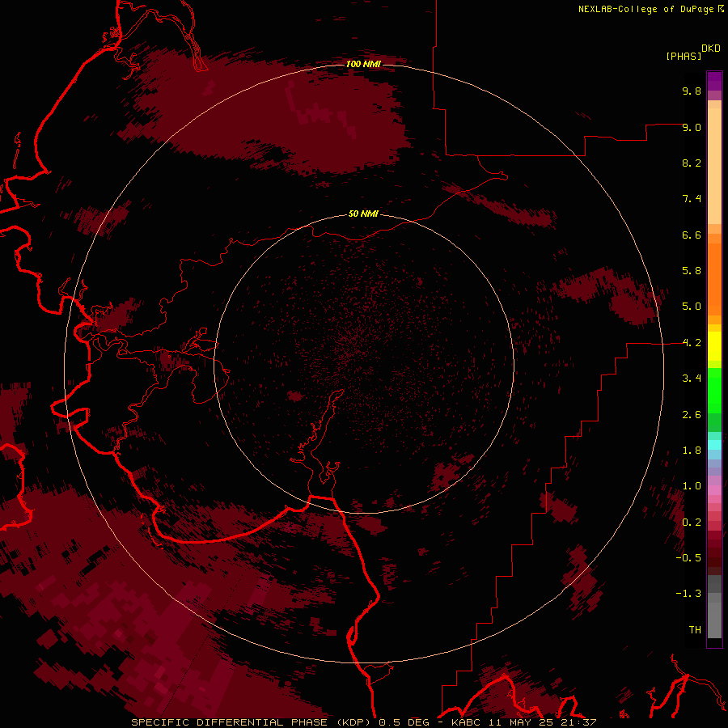This screenshot has width=728, height=728.
Task: Click the -1.3 legend value
Action: pyautogui.click(x=688, y=594)
